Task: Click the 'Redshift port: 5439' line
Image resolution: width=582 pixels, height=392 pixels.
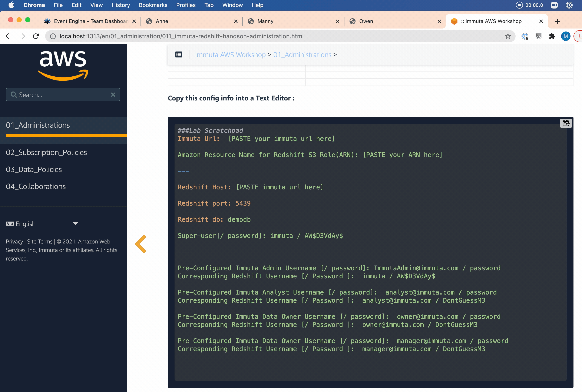Action: coord(214,203)
